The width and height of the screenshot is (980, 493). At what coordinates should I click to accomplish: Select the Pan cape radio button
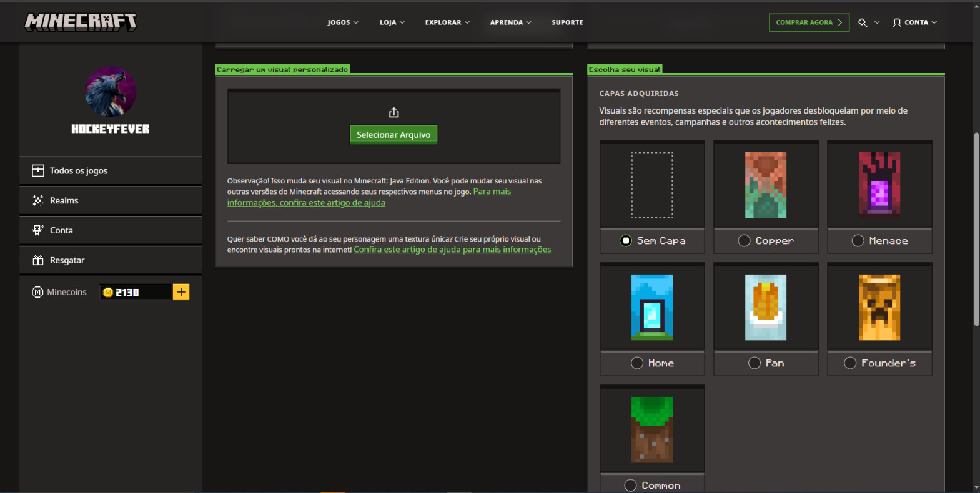point(755,363)
